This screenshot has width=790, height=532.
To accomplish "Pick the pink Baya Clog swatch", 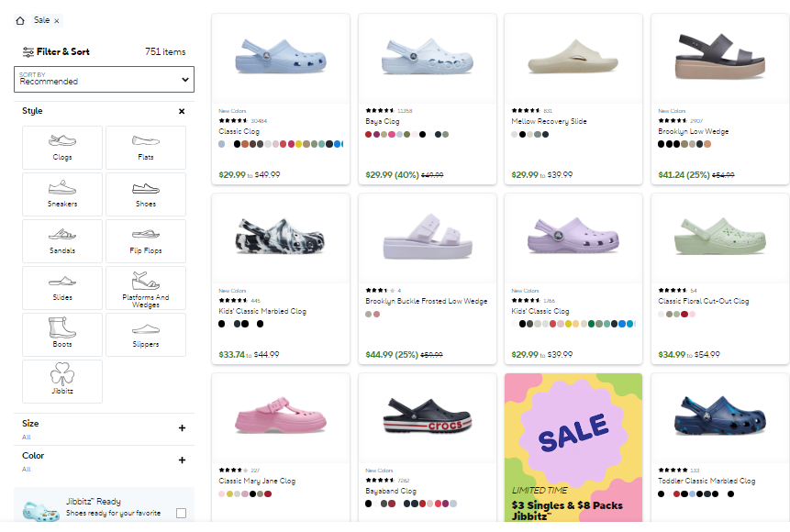I will pyautogui.click(x=392, y=135).
